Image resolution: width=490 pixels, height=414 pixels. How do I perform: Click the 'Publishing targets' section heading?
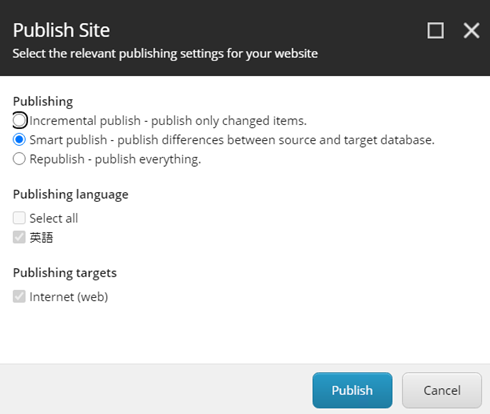65,273
